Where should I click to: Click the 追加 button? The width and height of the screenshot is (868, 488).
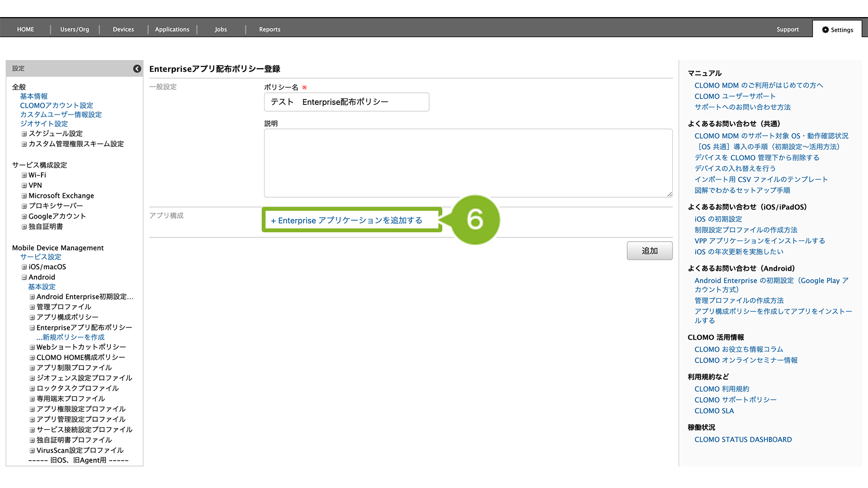pyautogui.click(x=649, y=251)
